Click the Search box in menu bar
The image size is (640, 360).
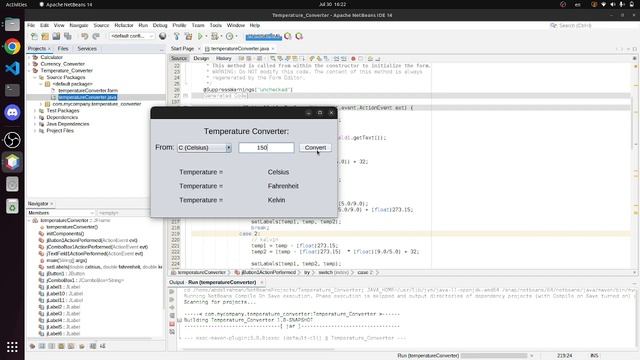point(592,25)
